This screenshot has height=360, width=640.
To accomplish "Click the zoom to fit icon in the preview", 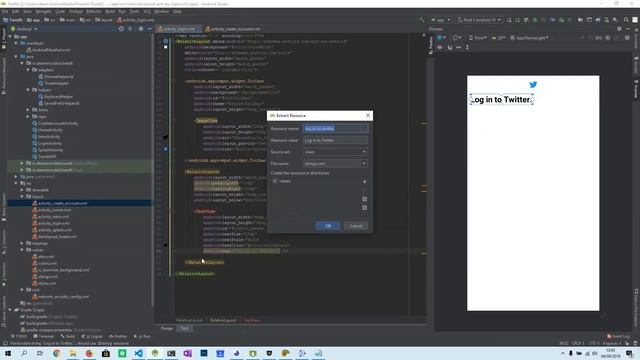I will [617, 38].
